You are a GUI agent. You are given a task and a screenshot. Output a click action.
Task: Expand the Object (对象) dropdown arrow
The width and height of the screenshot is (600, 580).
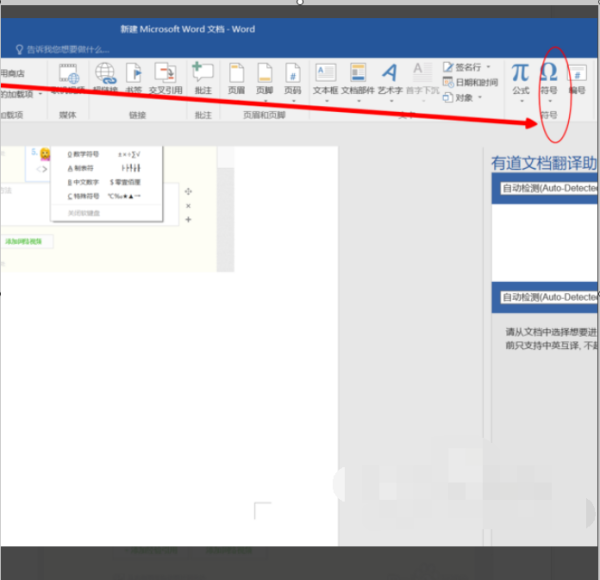coord(479,98)
